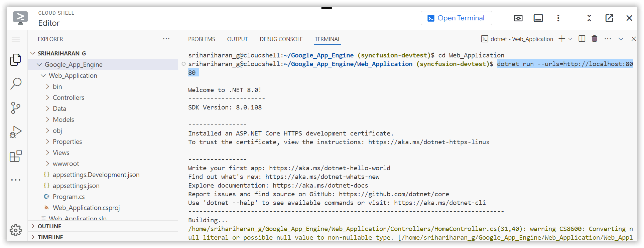Select dotnet - Web_Application terminal label
Screen dimensions: 644x248
[522, 39]
